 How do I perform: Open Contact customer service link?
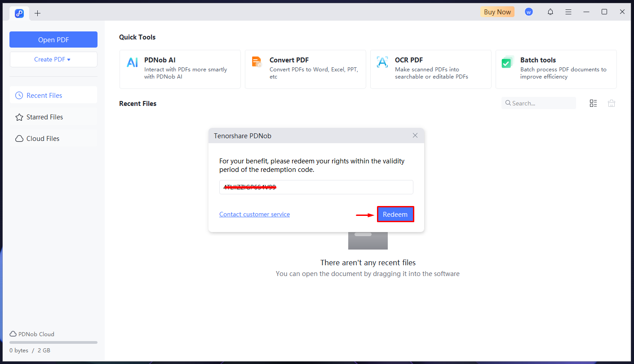(x=255, y=214)
